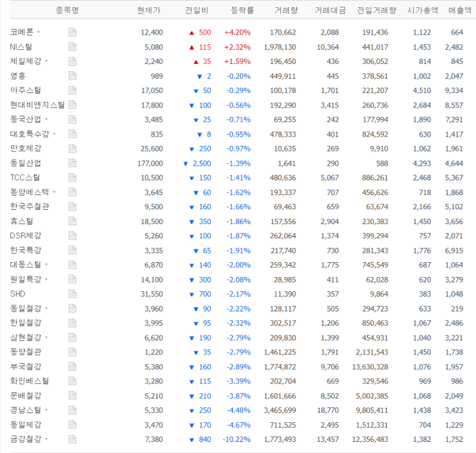Select the -10.22% change rate value
Screen dimensions: 476x453
[x=236, y=439]
